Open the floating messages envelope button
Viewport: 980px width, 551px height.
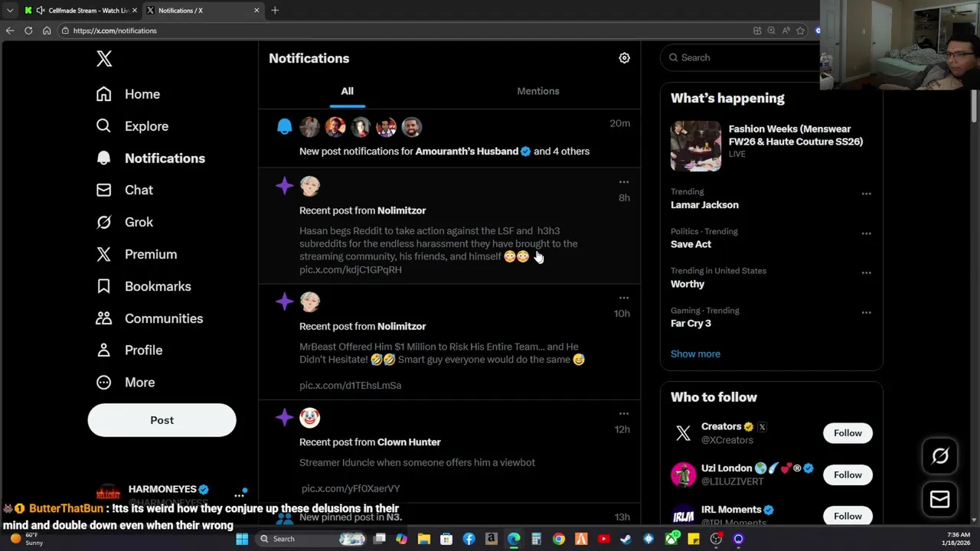(x=940, y=500)
